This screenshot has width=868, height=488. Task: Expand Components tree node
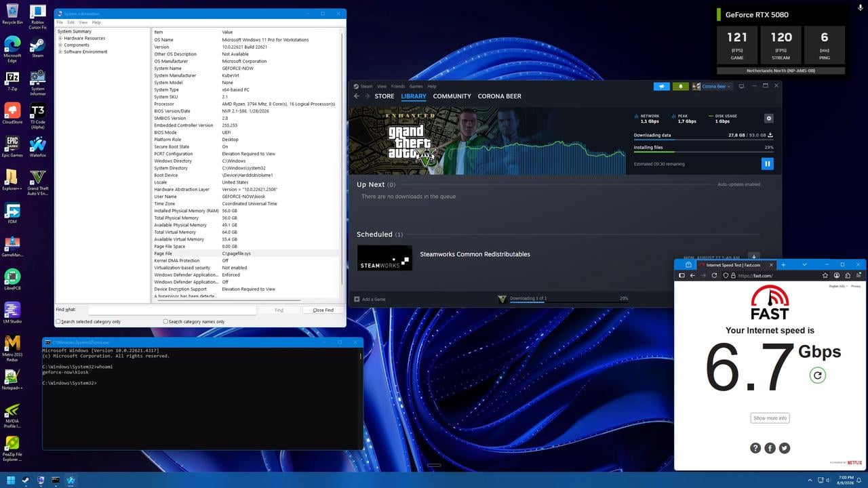(60, 45)
